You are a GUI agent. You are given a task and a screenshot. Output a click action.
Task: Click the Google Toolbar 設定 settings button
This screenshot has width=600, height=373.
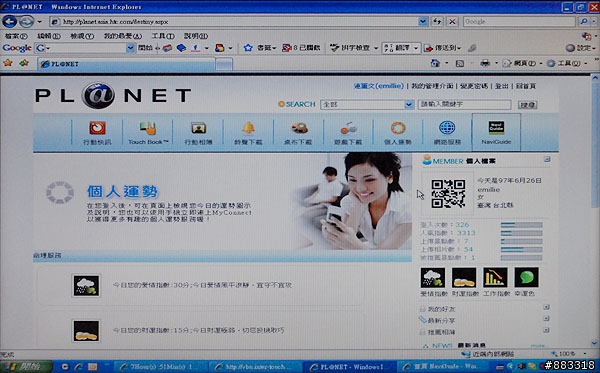[x=580, y=48]
